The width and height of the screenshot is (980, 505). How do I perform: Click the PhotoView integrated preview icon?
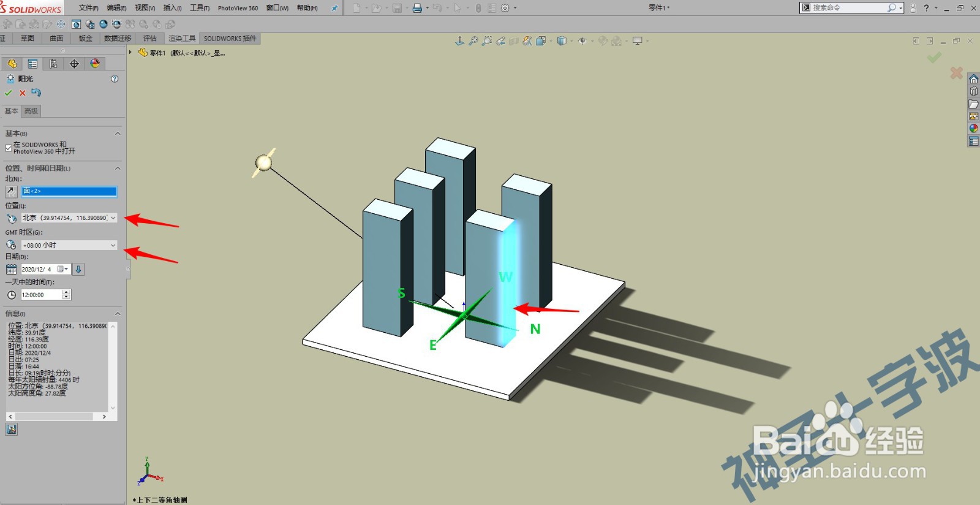tap(90, 25)
